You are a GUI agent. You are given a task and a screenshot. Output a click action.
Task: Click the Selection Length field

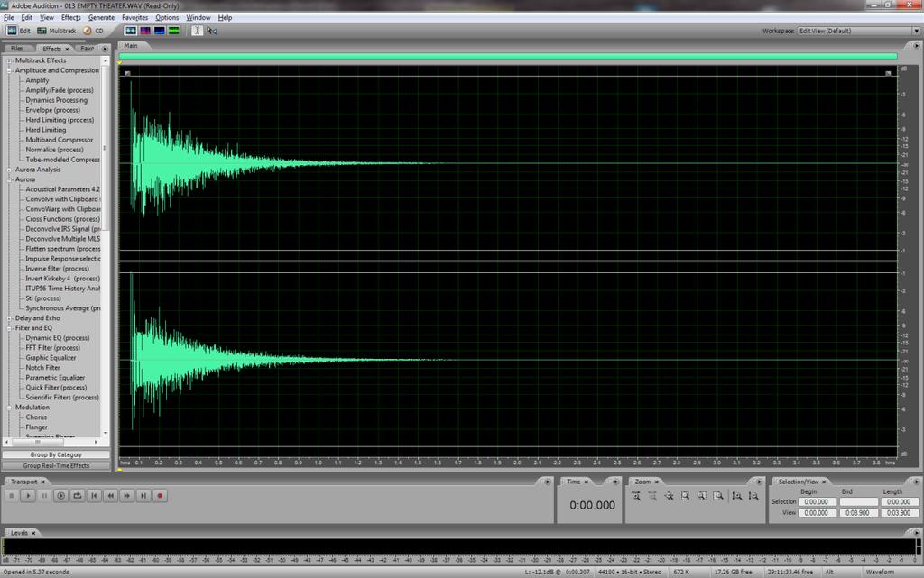(x=900, y=502)
